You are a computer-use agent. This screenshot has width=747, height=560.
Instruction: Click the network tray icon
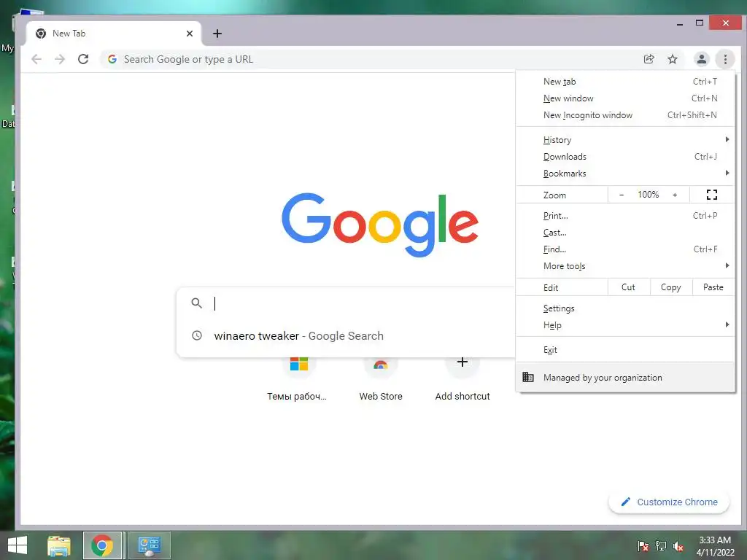[661, 546]
